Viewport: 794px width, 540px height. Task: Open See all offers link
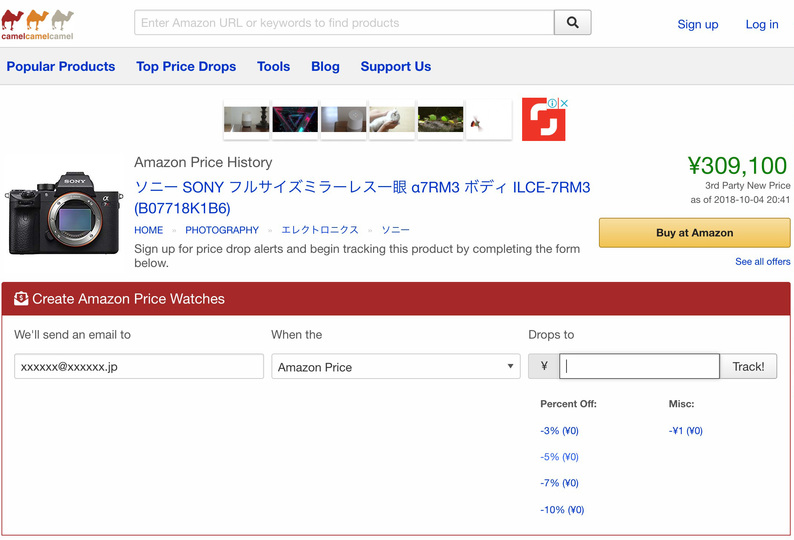[763, 261]
